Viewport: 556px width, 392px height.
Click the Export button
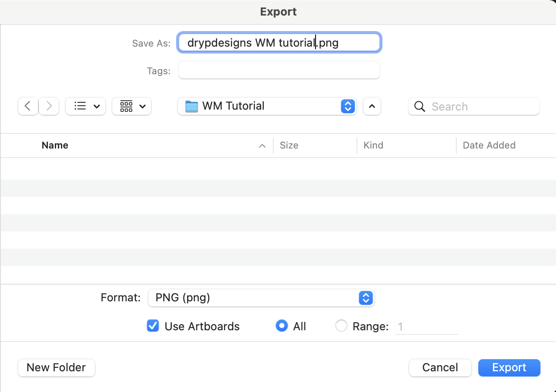coord(509,367)
